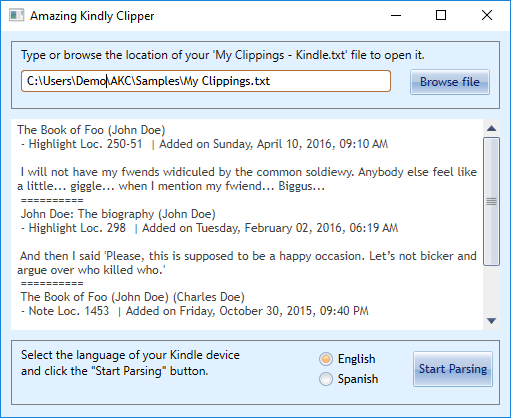The width and height of the screenshot is (511, 418).
Task: Select the English language radio button
Action: (326, 359)
